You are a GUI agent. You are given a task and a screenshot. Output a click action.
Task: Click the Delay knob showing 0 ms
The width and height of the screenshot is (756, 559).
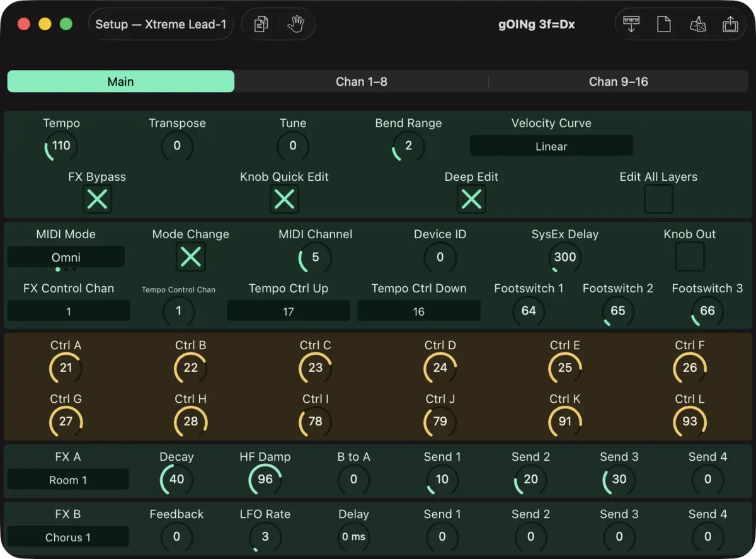353,536
